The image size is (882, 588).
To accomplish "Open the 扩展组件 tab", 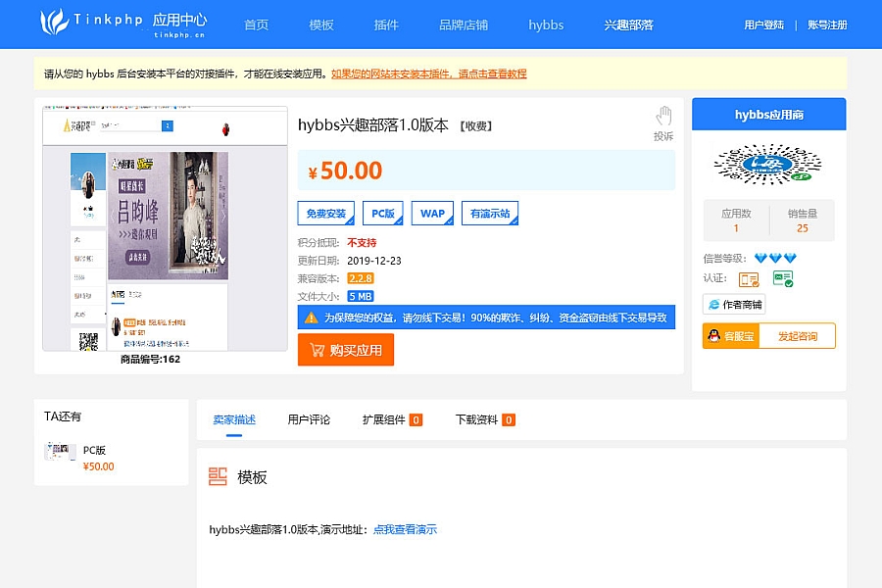I will click(392, 419).
